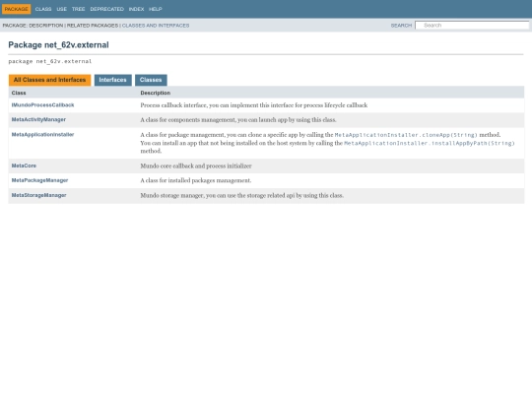Switch to the Classes tab

pyautogui.click(x=151, y=80)
